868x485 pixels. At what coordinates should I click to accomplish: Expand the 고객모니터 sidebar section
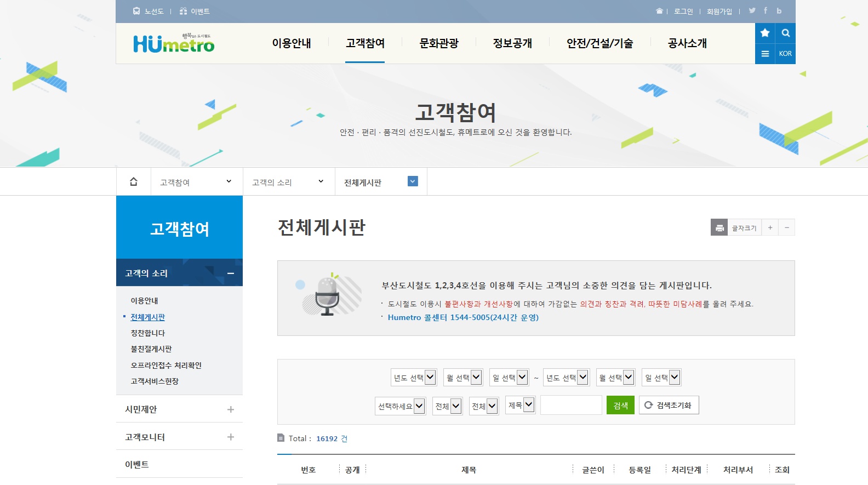231,437
